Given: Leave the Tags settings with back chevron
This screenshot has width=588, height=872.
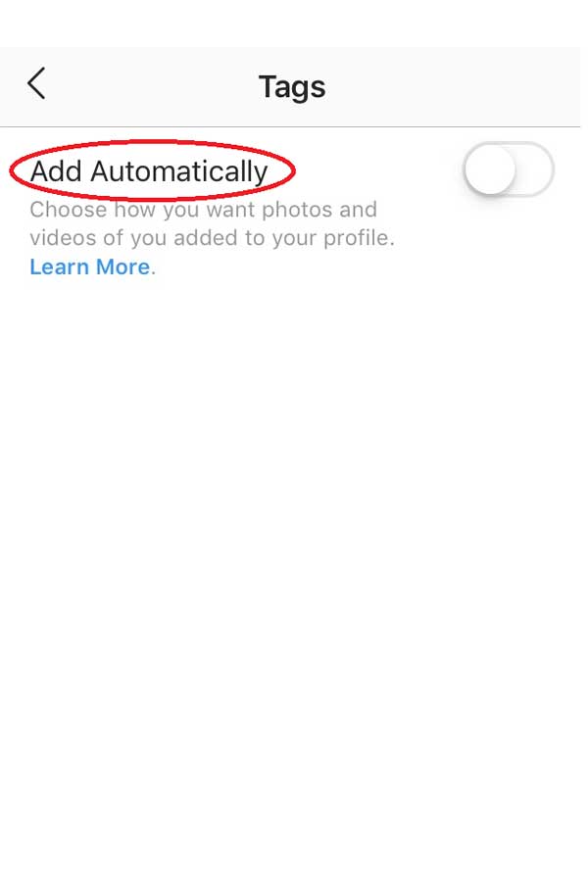Looking at the screenshot, I should pyautogui.click(x=36, y=84).
